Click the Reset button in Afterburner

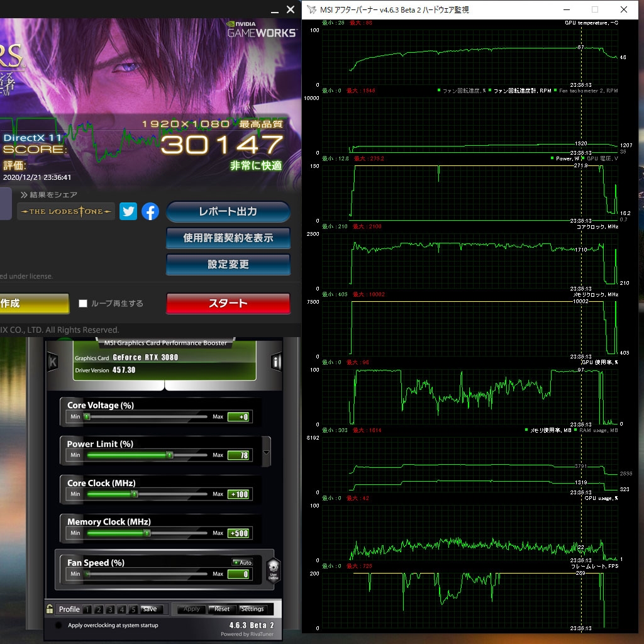pos(222,609)
